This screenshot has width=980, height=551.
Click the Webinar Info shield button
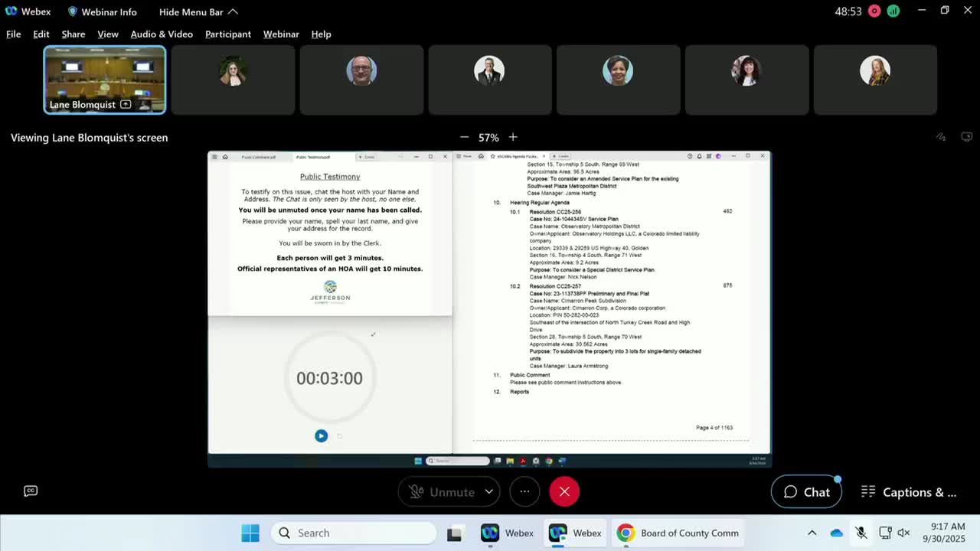(x=103, y=11)
